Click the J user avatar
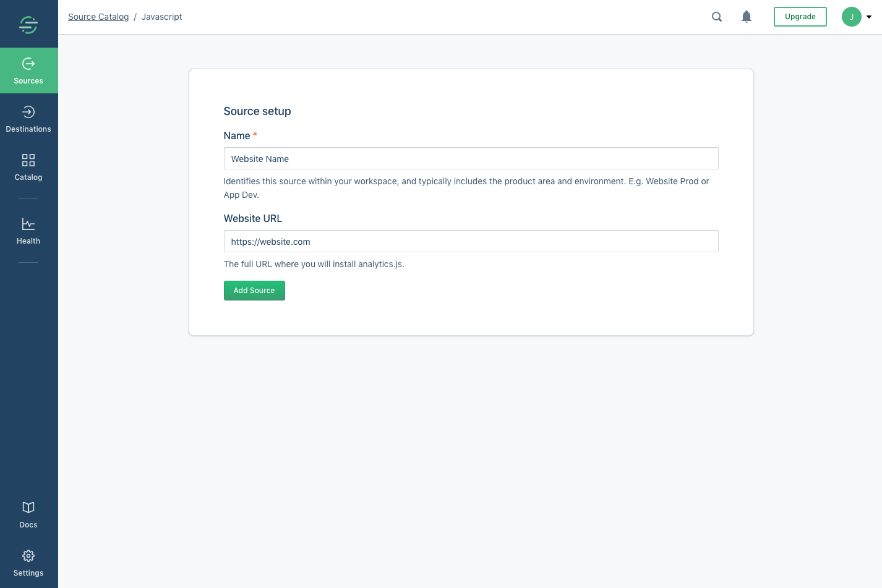The image size is (882, 588). (852, 17)
